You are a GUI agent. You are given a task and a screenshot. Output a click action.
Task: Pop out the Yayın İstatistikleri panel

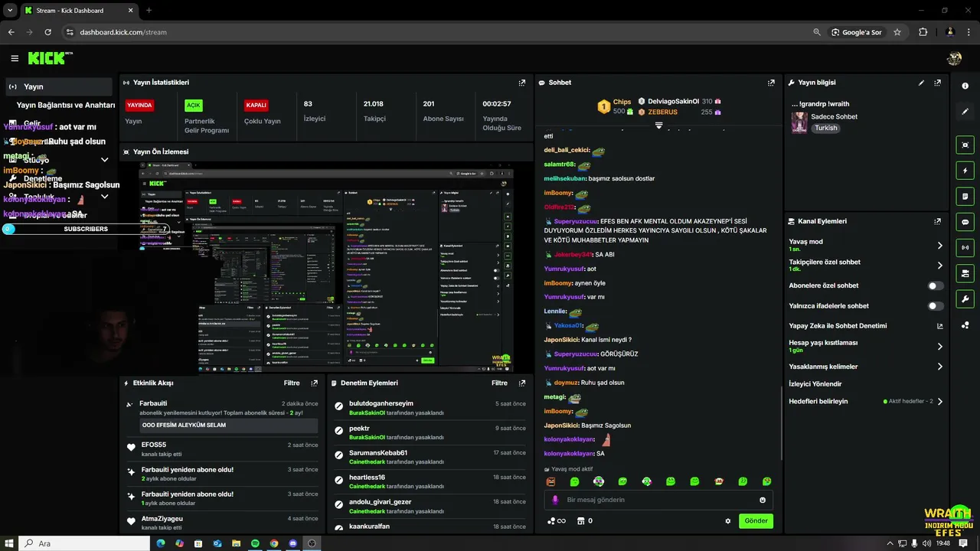pyautogui.click(x=522, y=83)
